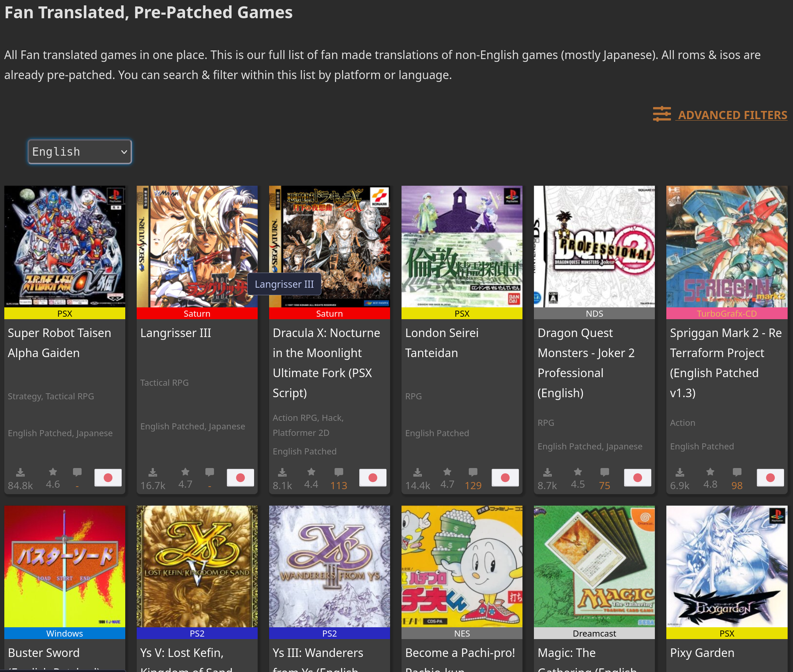
Task: Click star icon on Dragon Quest Monsters card
Action: pyautogui.click(x=578, y=472)
